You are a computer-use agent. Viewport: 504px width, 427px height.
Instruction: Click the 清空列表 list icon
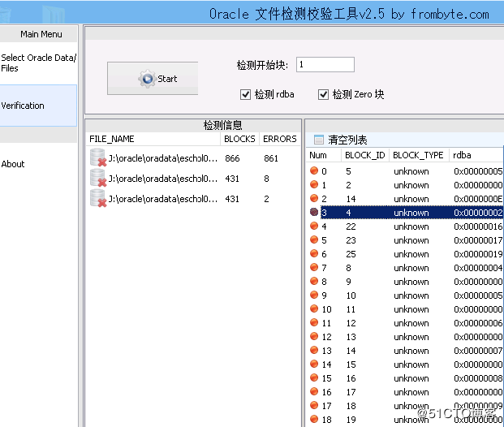319,140
